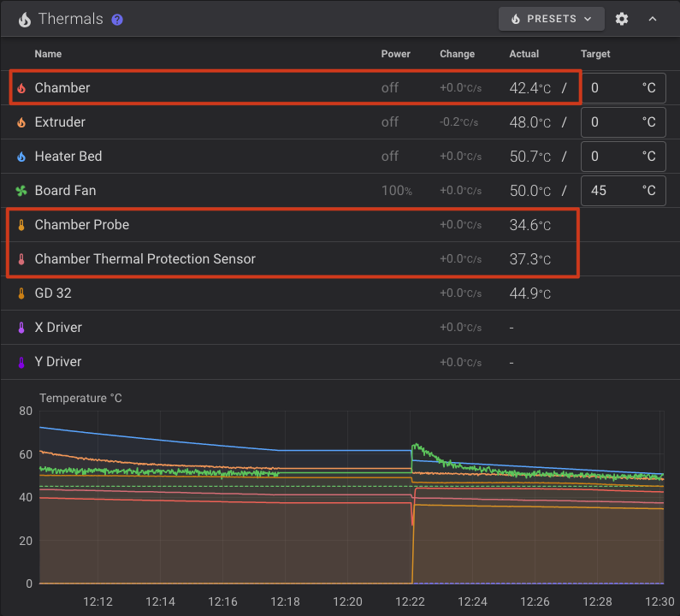
Task: Open the Thermals settings gear
Action: coord(622,19)
